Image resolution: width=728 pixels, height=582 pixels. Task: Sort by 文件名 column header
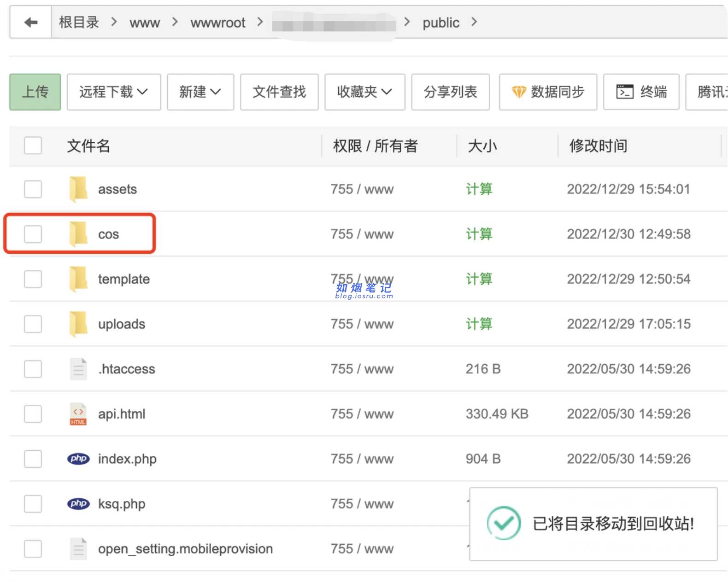[88, 146]
